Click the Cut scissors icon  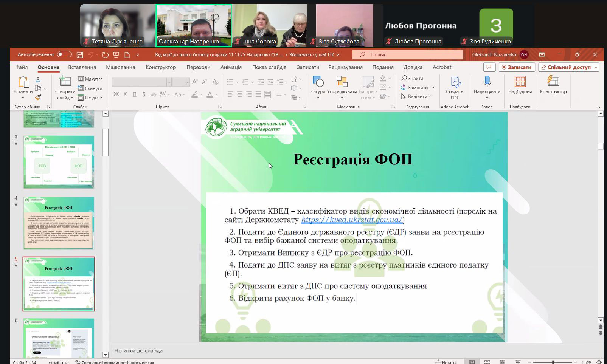pyautogui.click(x=38, y=79)
